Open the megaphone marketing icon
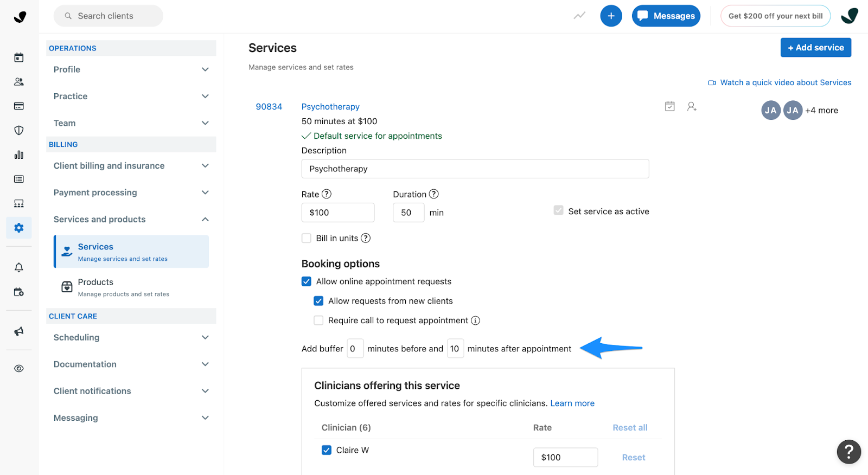 (19, 331)
